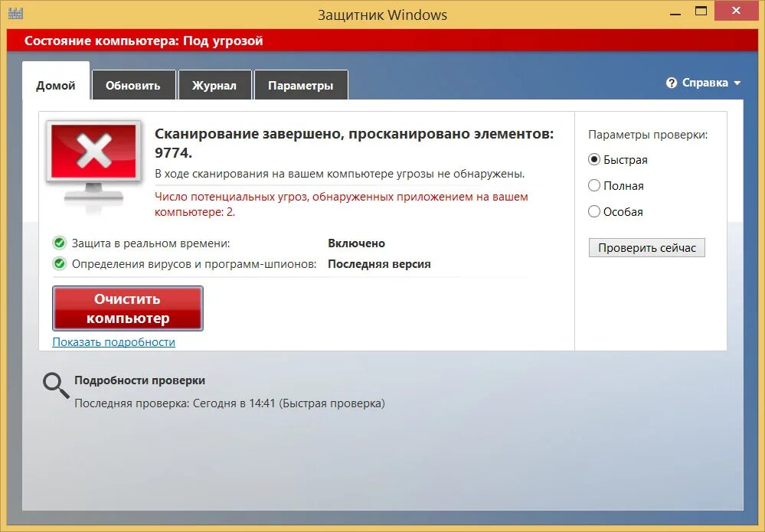Click the Параметры проверки label

[x=648, y=135]
